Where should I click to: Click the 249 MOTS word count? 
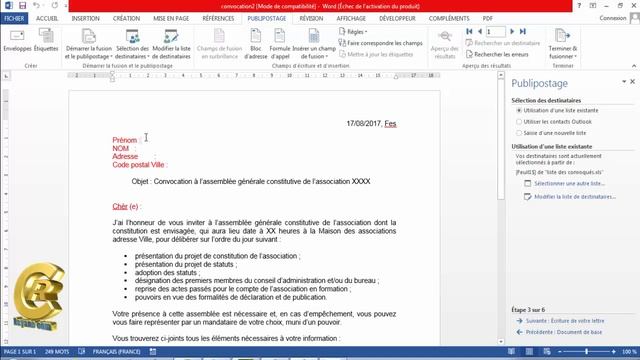pyautogui.click(x=57, y=351)
